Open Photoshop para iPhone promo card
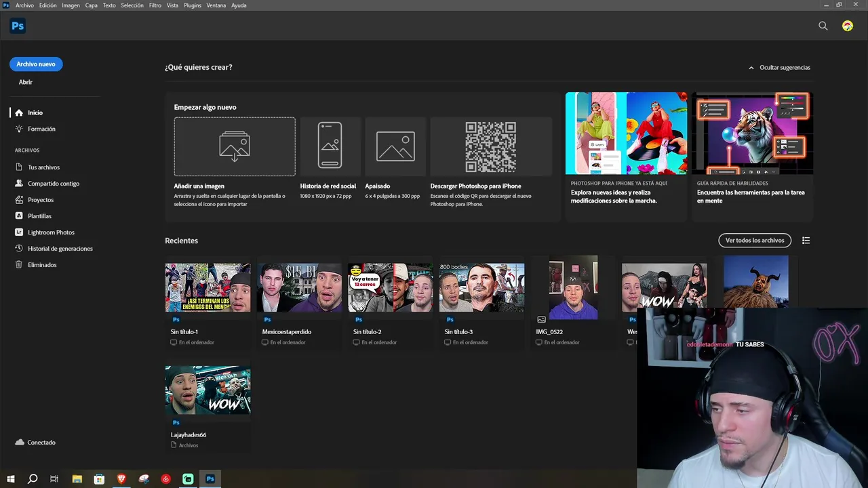868x488 pixels. click(x=627, y=156)
